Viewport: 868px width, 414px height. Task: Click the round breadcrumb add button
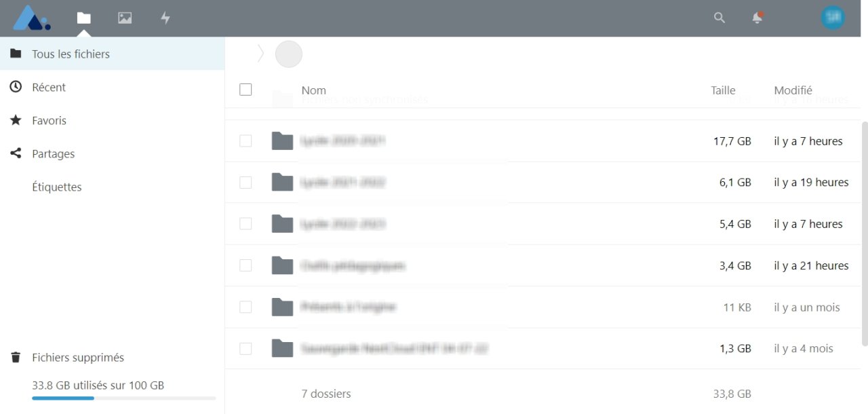tap(288, 54)
